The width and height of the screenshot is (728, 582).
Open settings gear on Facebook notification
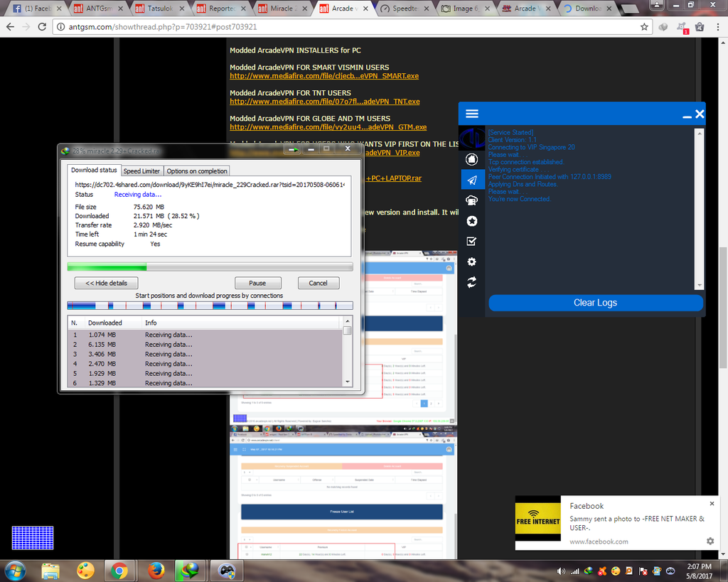[x=710, y=541]
